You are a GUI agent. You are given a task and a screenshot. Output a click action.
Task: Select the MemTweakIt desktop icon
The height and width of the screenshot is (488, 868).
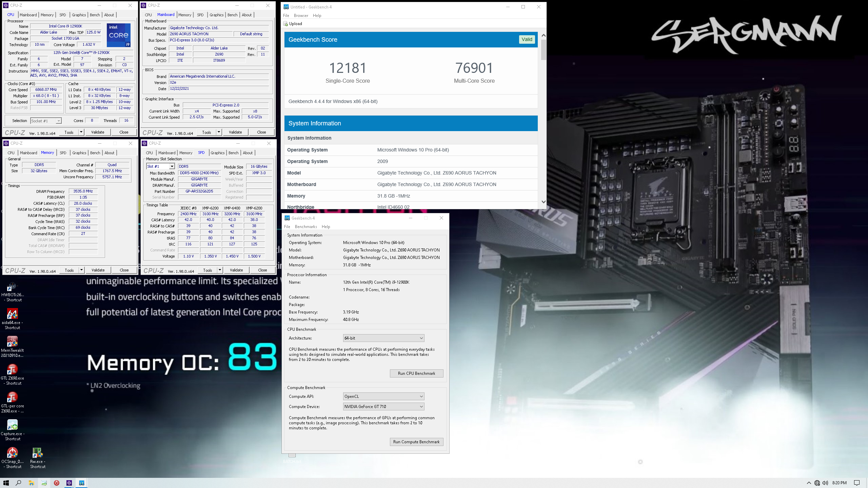coord(12,347)
